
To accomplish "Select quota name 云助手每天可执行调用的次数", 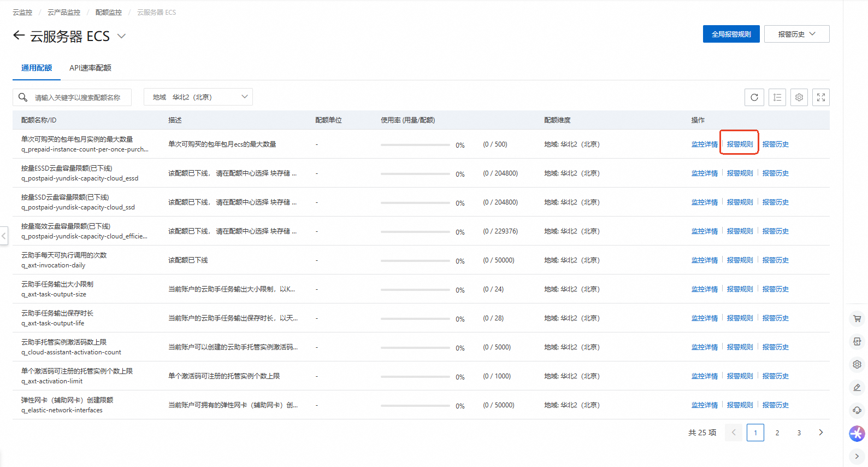I will pyautogui.click(x=64, y=255).
